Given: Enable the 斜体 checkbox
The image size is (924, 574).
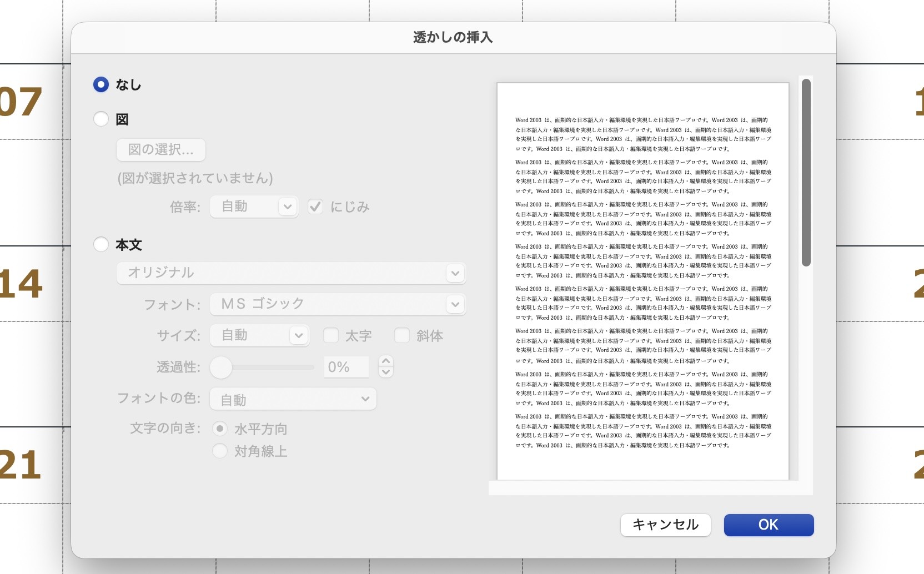Looking at the screenshot, I should pyautogui.click(x=402, y=335).
